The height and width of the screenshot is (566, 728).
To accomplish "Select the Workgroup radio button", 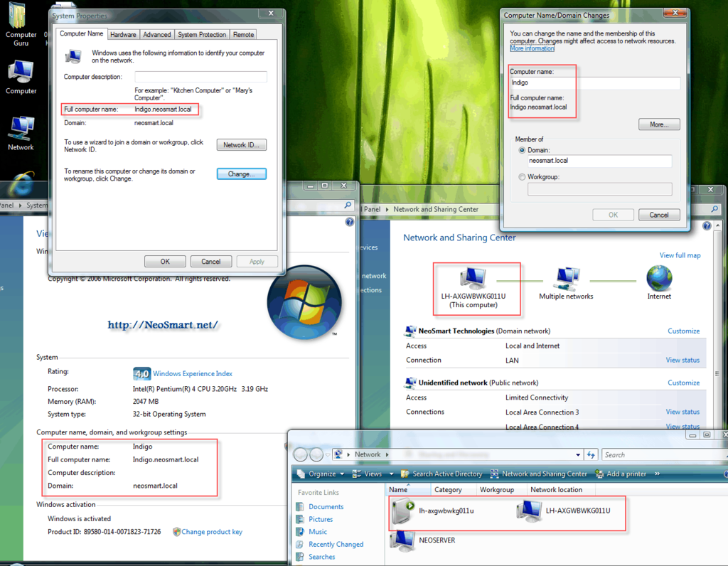I will (523, 177).
